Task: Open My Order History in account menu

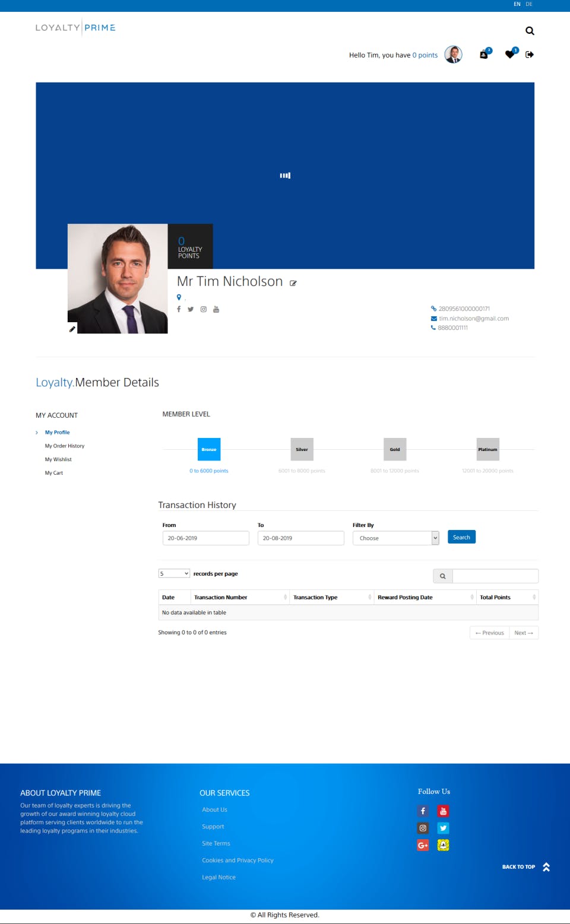Action: [x=65, y=446]
